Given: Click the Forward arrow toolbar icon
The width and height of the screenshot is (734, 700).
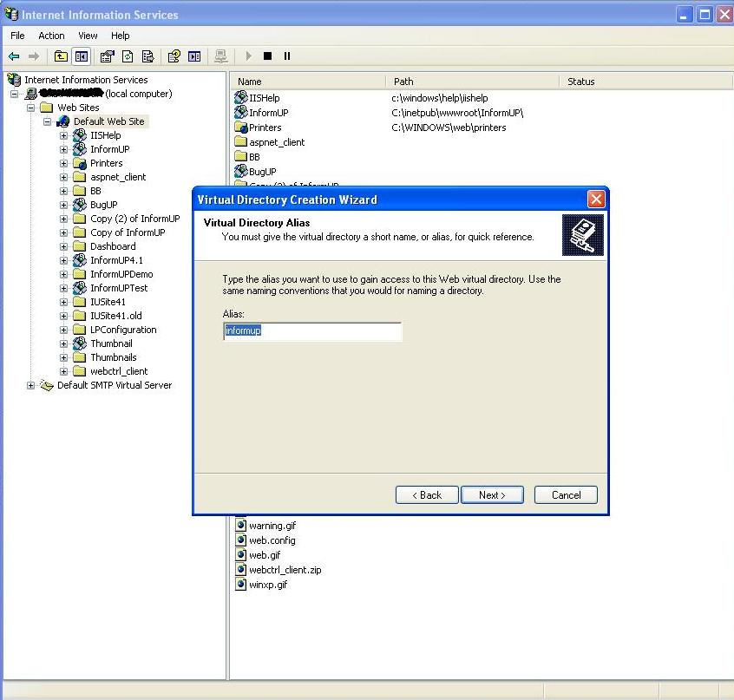Looking at the screenshot, I should pyautogui.click(x=33, y=56).
